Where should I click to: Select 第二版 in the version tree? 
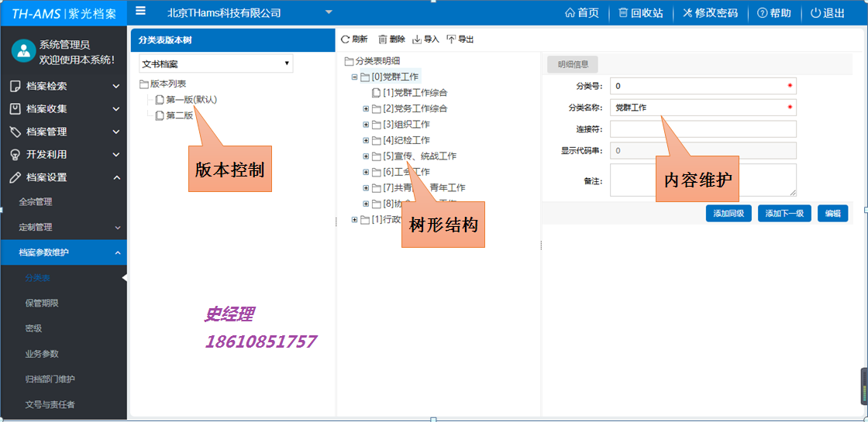pyautogui.click(x=179, y=115)
